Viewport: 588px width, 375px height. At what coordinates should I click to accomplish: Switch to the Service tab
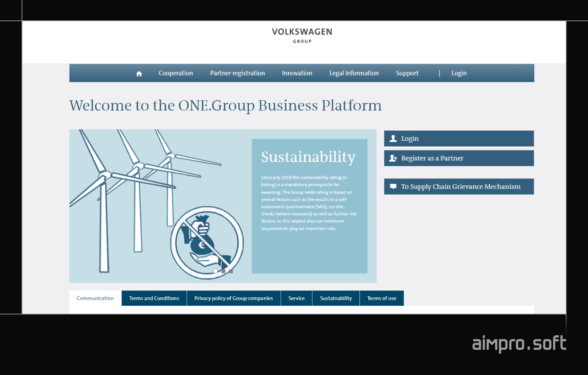tap(297, 298)
